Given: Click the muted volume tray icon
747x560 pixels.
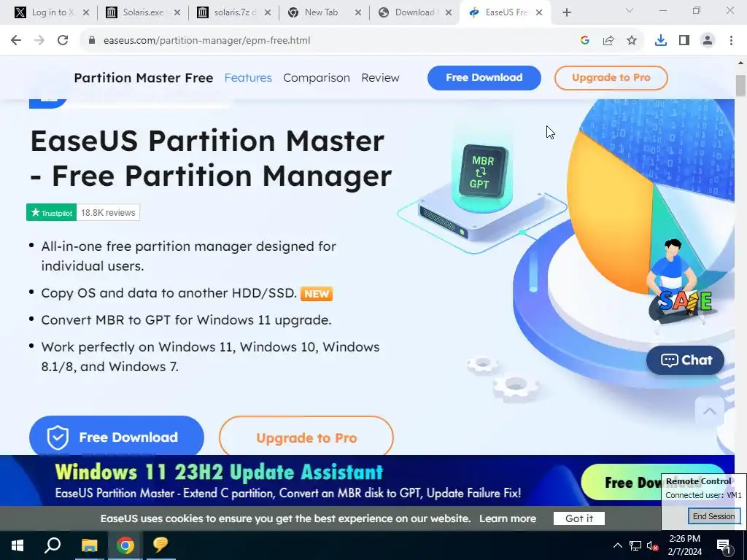Looking at the screenshot, I should point(653,545).
